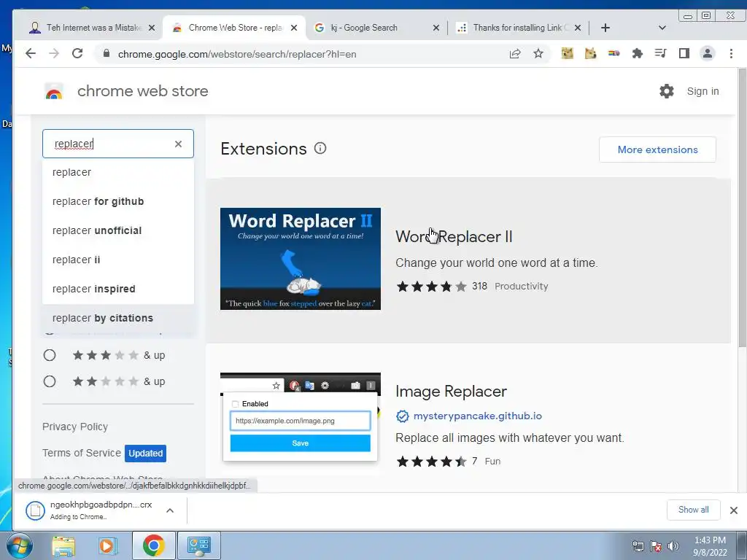Image resolution: width=747 pixels, height=560 pixels.
Task: Close the kj - Google Search tab
Action: point(436,28)
